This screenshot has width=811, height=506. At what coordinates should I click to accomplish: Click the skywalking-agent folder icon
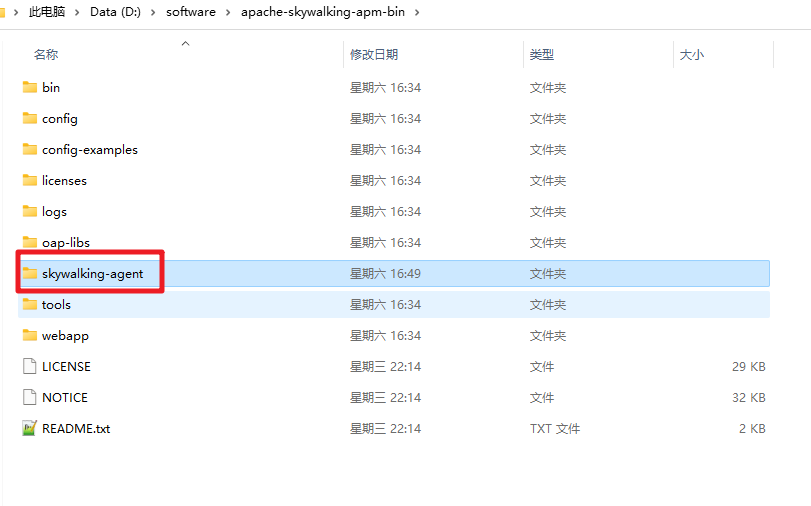[x=30, y=273]
